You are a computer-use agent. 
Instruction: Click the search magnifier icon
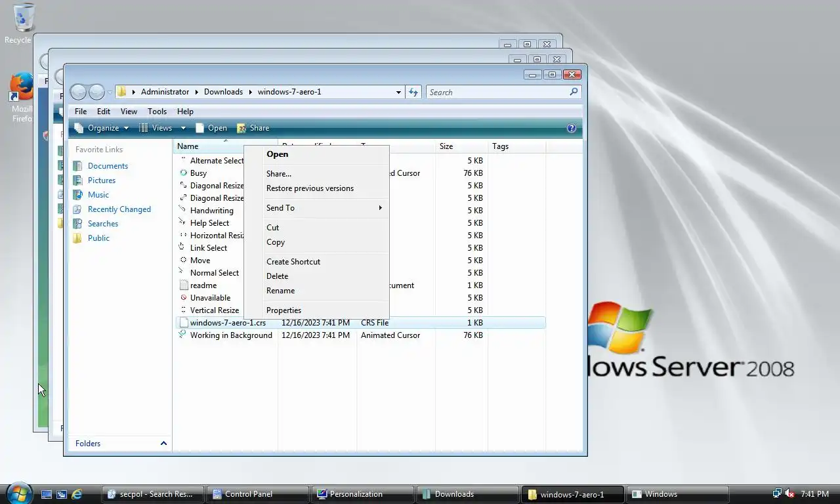coord(574,92)
